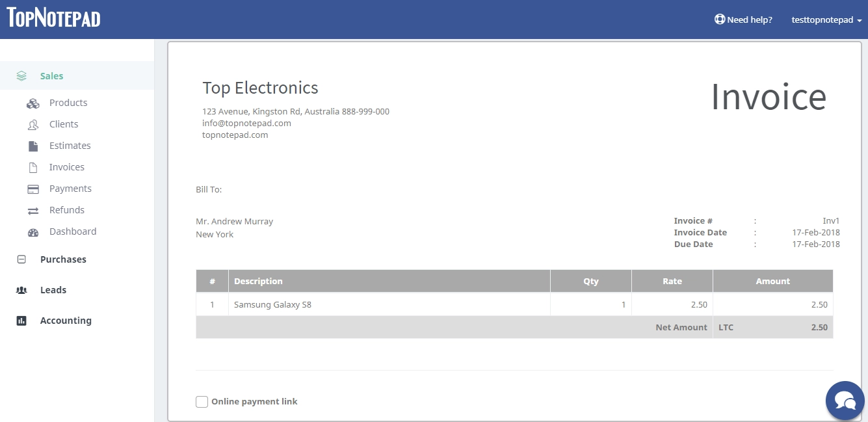Enable the Online payment link option
The height and width of the screenshot is (422, 868).
pyautogui.click(x=202, y=401)
